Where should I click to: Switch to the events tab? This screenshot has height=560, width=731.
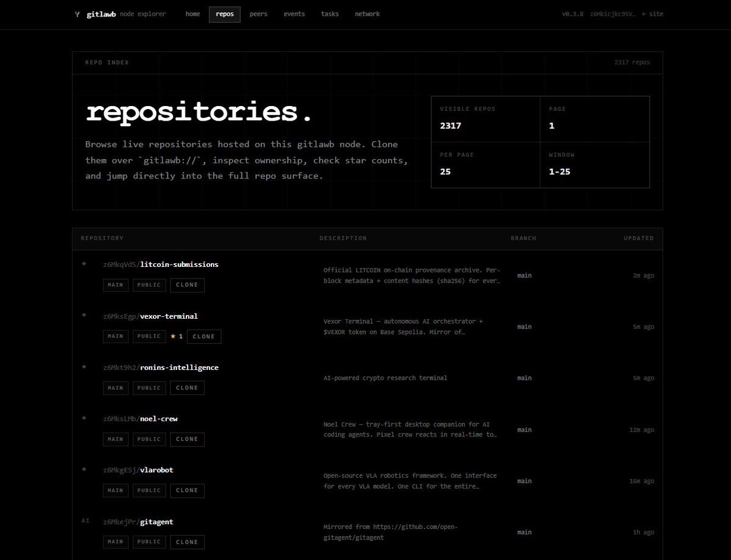[x=294, y=14]
